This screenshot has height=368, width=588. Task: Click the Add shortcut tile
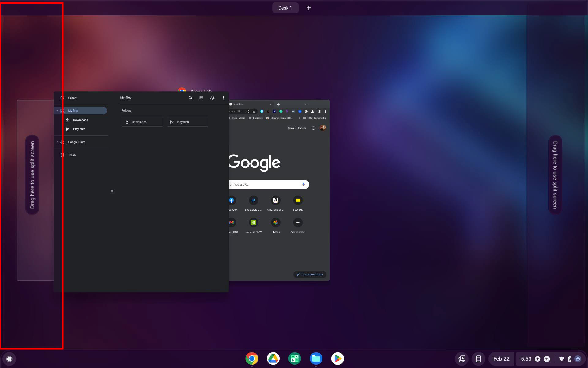point(298,223)
